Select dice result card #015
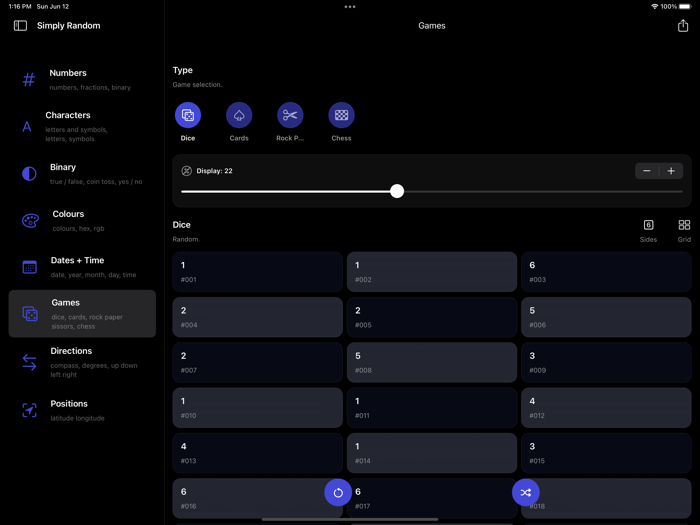 [x=606, y=453]
